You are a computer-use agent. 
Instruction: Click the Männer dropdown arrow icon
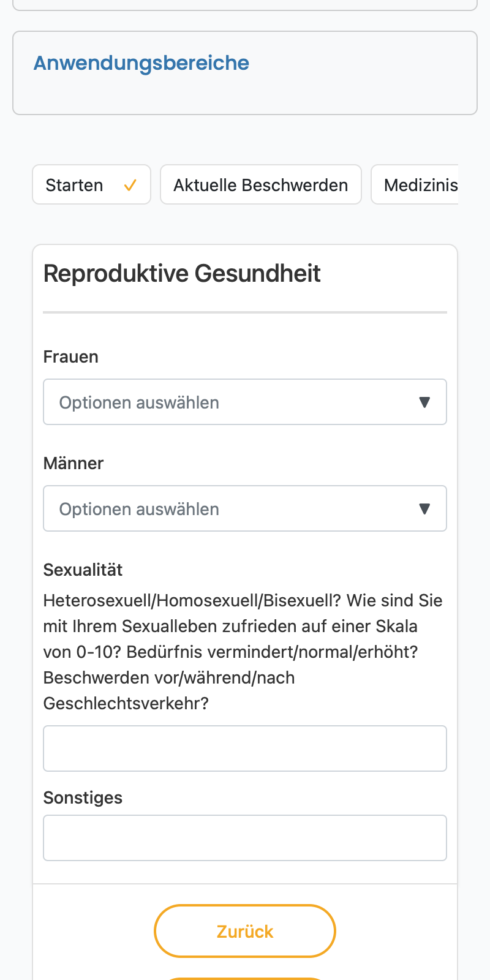[424, 509]
